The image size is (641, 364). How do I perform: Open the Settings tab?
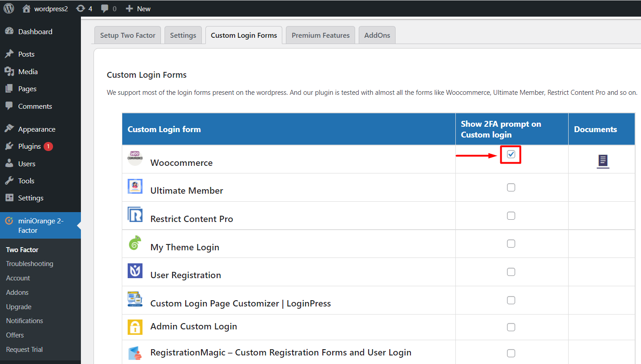point(183,35)
